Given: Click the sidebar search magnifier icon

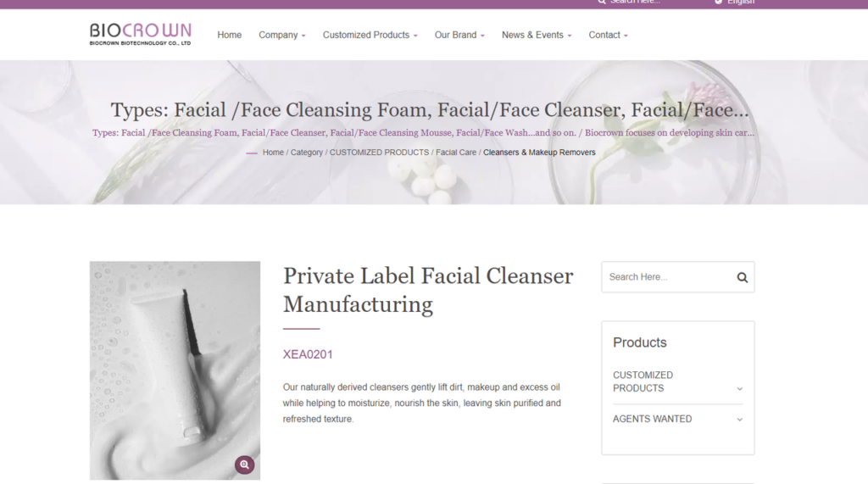Looking at the screenshot, I should tap(742, 277).
